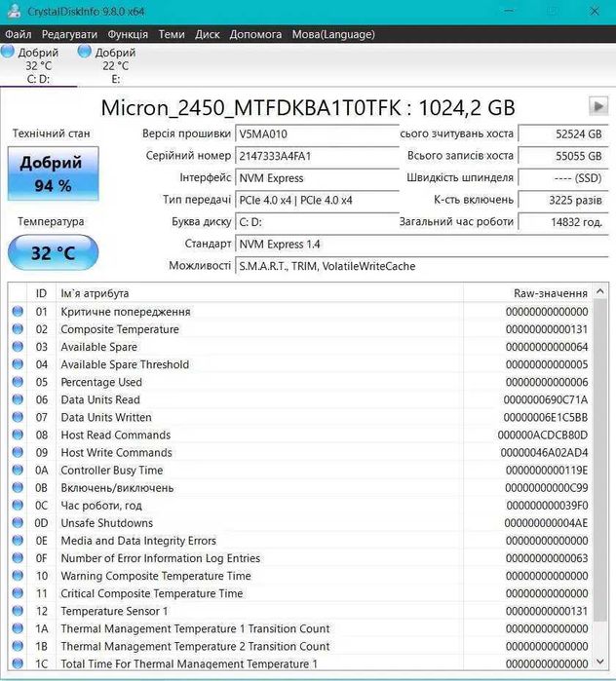The height and width of the screenshot is (681, 616).
Task: Select raw value 0000000690C71A
Action: pyautogui.click(x=546, y=399)
